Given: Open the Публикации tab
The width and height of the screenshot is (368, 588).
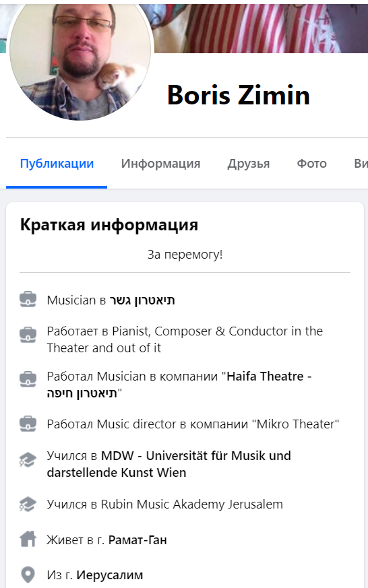Looking at the screenshot, I should coord(57,164).
